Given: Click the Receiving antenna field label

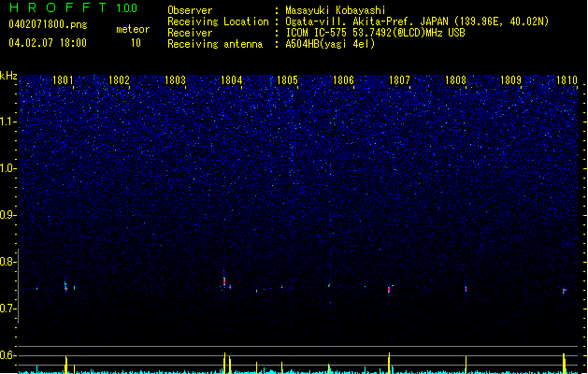Looking at the screenshot, I should coord(215,44).
